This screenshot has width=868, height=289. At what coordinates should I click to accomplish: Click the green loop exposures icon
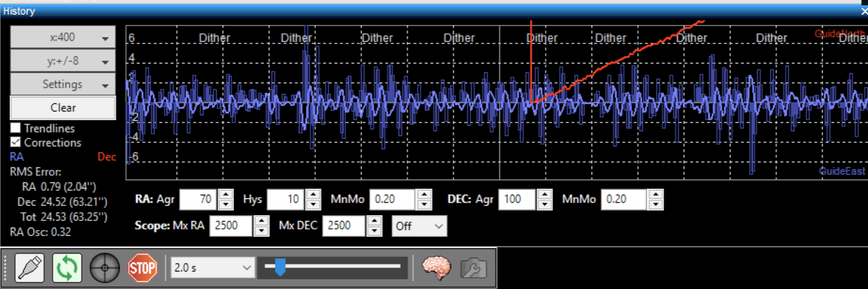coord(67,268)
